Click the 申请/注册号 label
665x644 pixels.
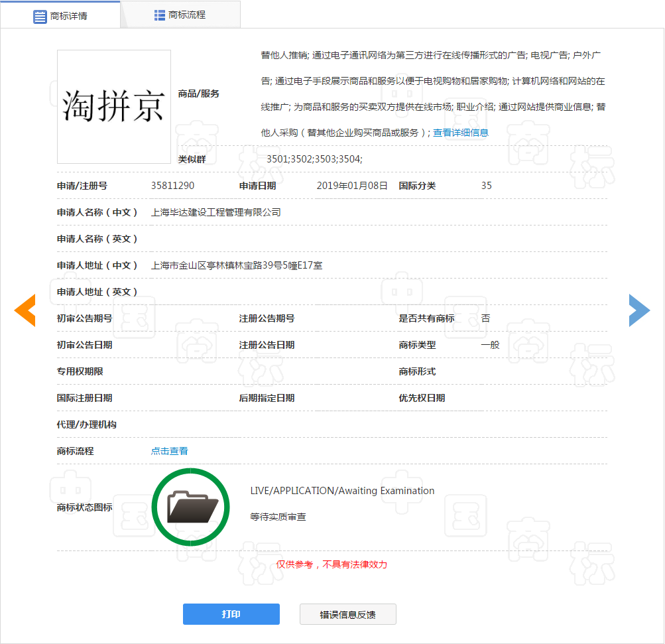tap(82, 186)
